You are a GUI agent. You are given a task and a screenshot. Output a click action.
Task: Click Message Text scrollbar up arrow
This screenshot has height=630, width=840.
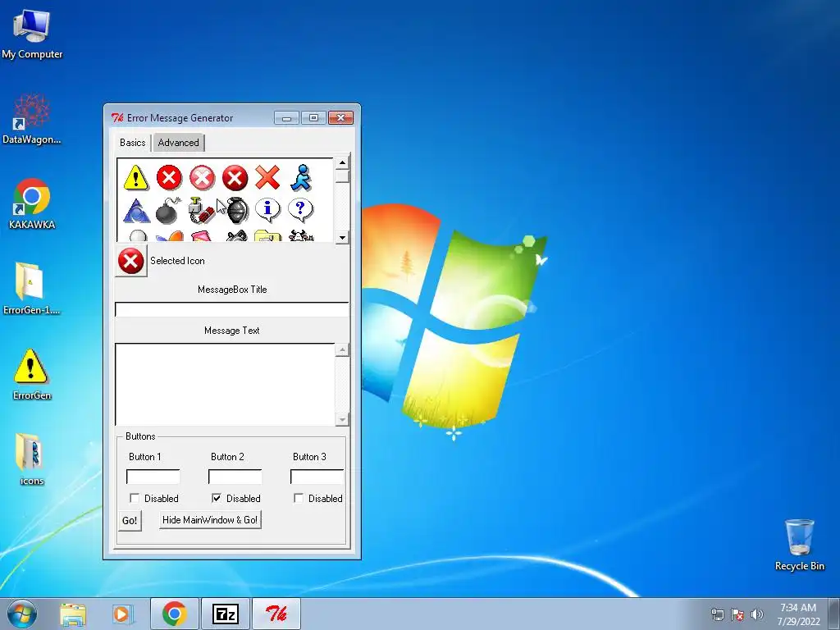pyautogui.click(x=342, y=350)
